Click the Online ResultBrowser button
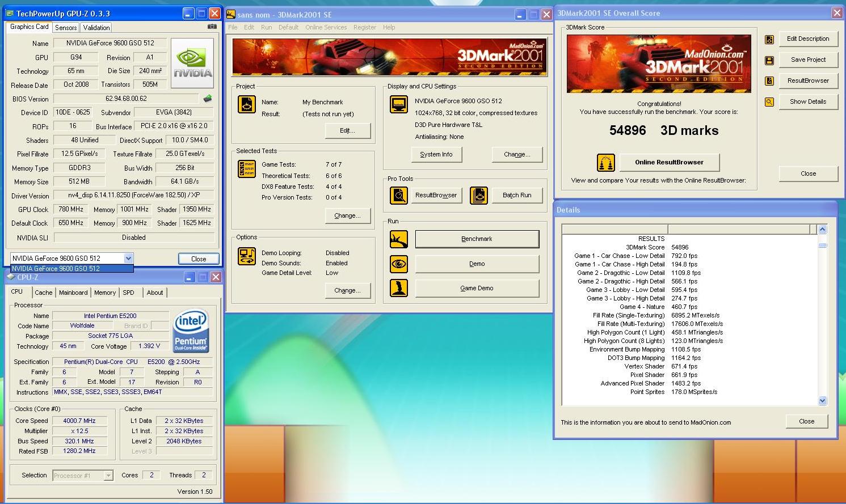 point(670,162)
